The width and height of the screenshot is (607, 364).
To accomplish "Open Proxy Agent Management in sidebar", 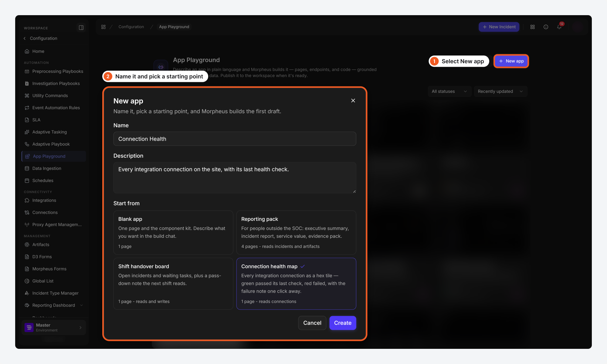I will (x=54, y=224).
